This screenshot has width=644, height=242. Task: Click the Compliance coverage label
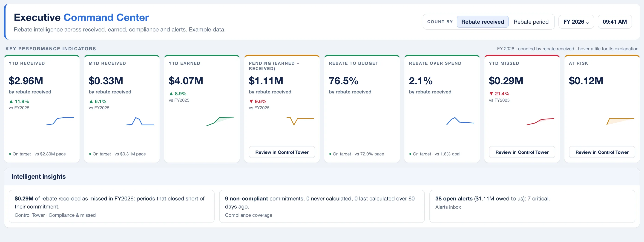pyautogui.click(x=248, y=215)
